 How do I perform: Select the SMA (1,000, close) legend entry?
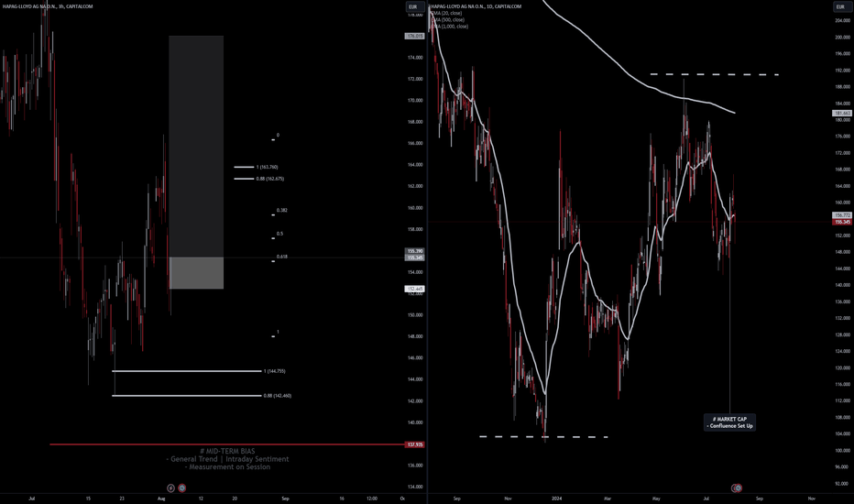[449, 27]
